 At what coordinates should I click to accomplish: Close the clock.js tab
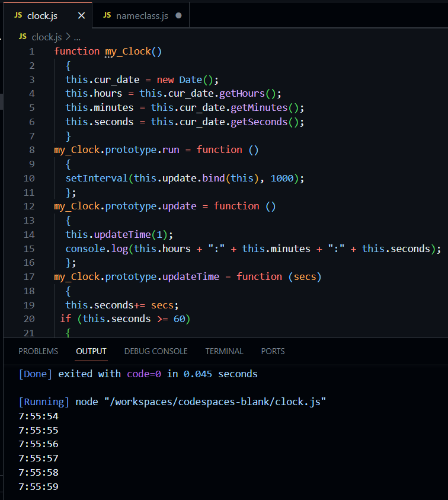(x=82, y=15)
